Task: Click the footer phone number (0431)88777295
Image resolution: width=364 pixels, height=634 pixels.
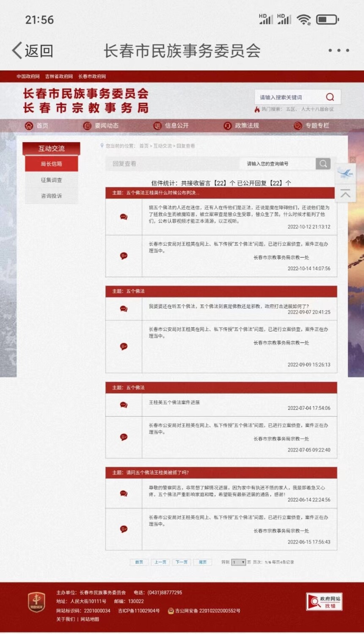Action: pyautogui.click(x=165, y=593)
